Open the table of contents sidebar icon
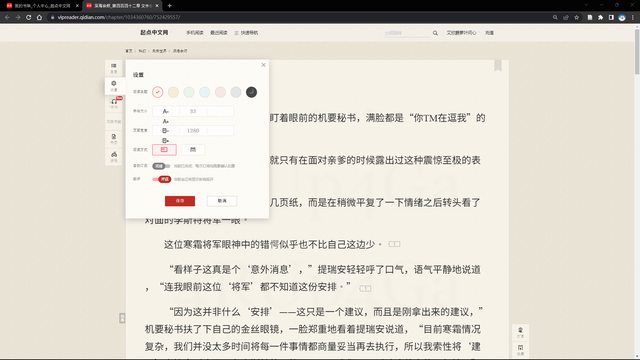 coord(114,68)
